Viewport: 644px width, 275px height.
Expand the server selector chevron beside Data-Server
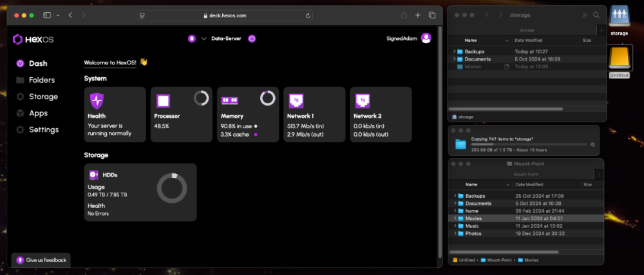click(x=204, y=39)
